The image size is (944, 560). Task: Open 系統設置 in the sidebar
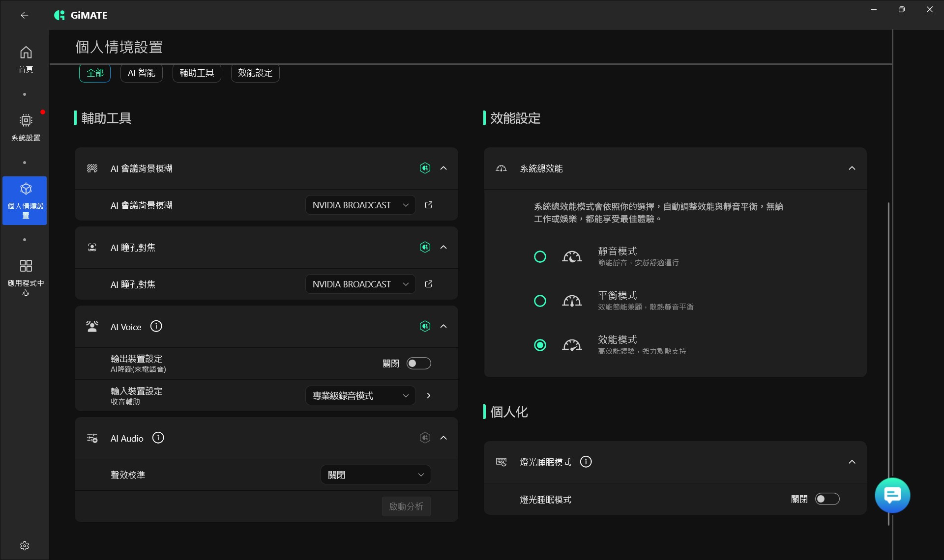[26, 127]
